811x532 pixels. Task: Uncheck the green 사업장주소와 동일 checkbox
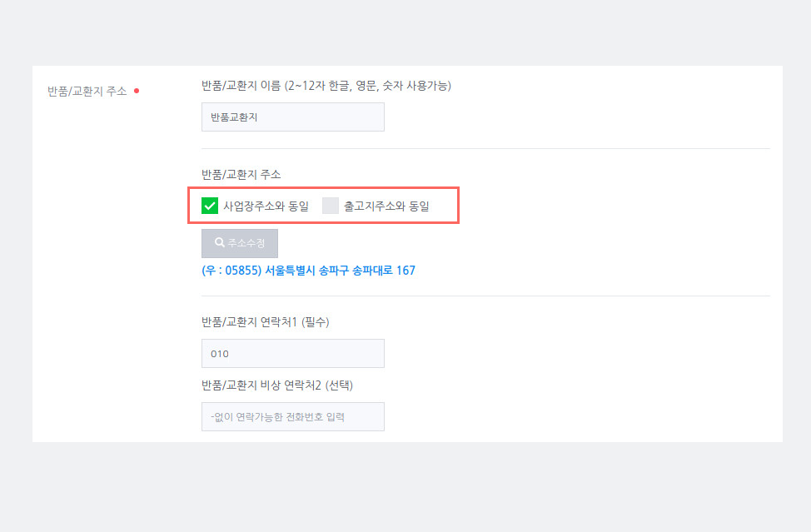click(210, 206)
